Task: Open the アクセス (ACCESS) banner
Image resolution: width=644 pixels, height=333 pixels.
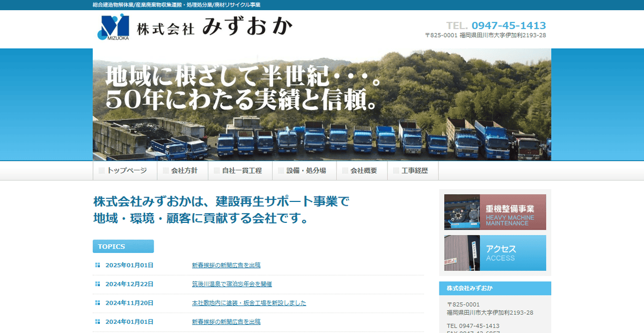Action: coord(495,253)
